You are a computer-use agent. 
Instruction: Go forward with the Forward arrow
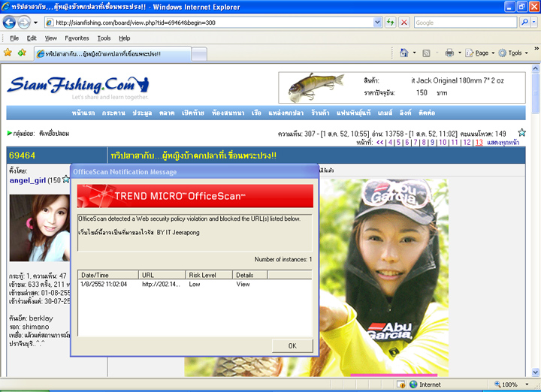24,23
